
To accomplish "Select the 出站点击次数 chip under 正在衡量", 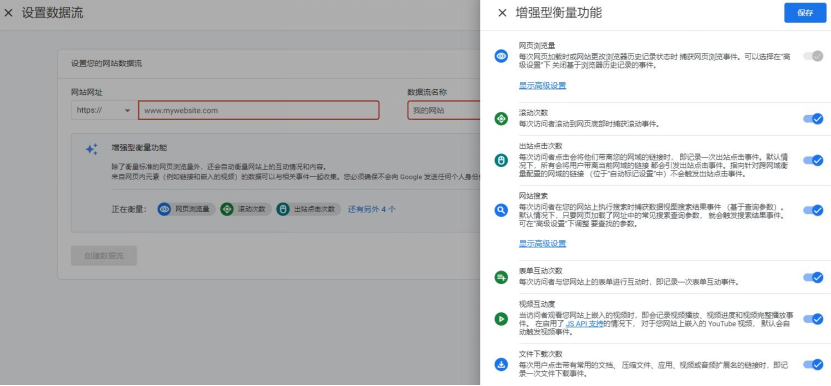I will point(308,209).
